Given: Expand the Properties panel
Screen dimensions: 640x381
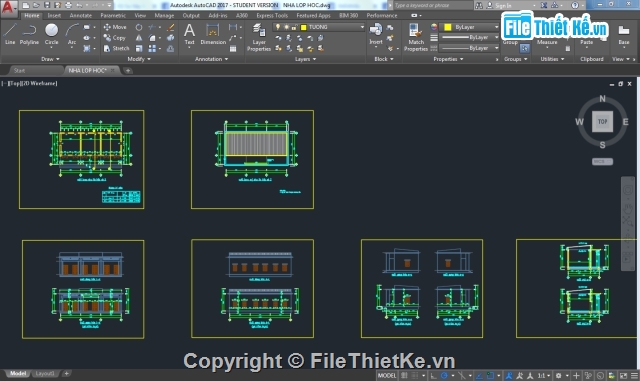Looking at the screenshot, I should click(448, 59).
